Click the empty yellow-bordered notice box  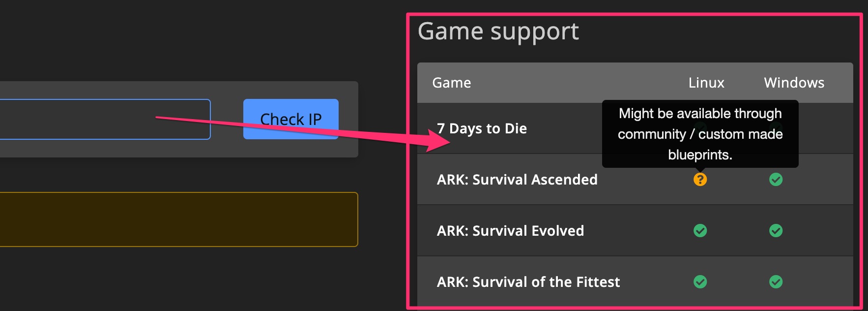pos(177,219)
